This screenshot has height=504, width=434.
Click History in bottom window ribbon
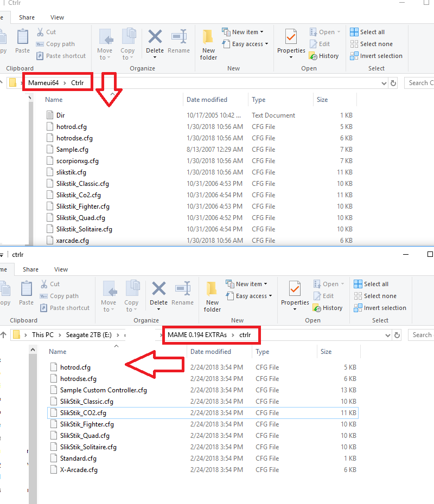[328, 308]
